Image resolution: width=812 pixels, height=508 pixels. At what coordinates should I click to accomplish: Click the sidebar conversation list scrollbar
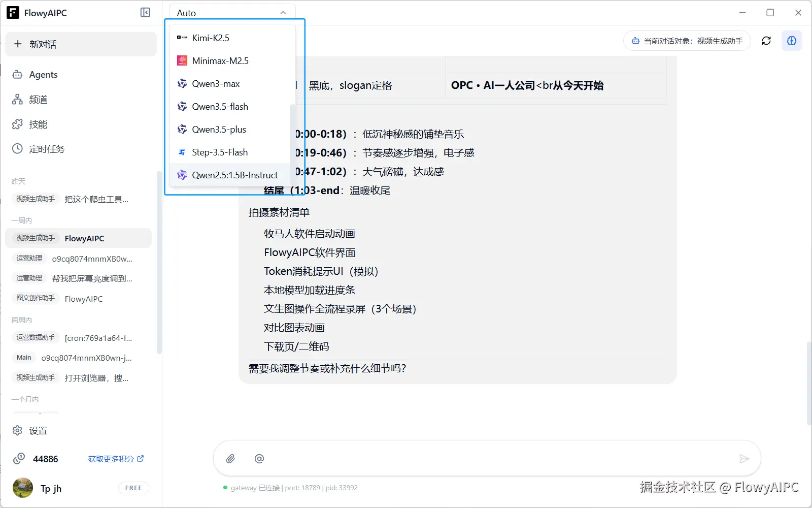[159, 262]
